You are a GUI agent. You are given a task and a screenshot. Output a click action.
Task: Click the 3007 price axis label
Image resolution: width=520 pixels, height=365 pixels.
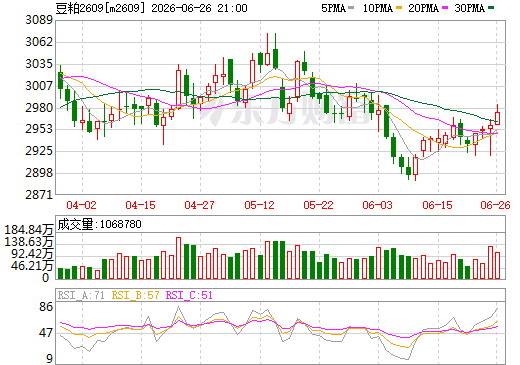39,86
